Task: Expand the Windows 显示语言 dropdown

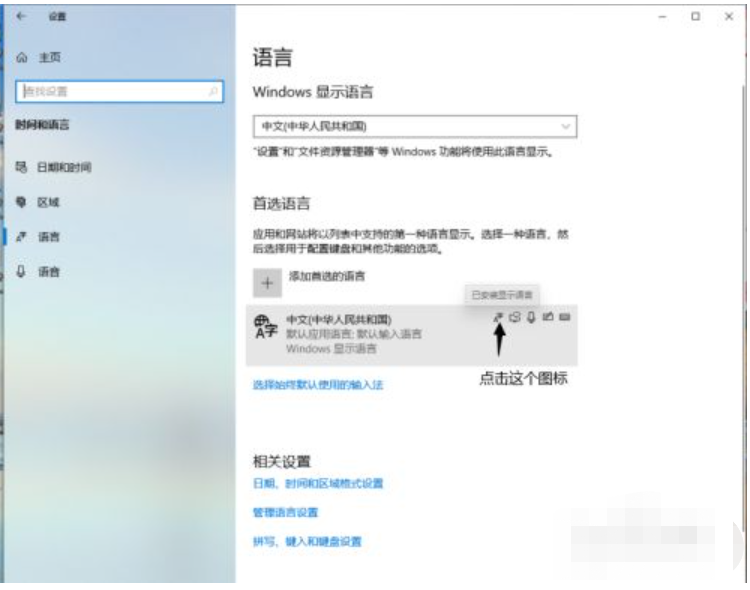Action: [415, 126]
